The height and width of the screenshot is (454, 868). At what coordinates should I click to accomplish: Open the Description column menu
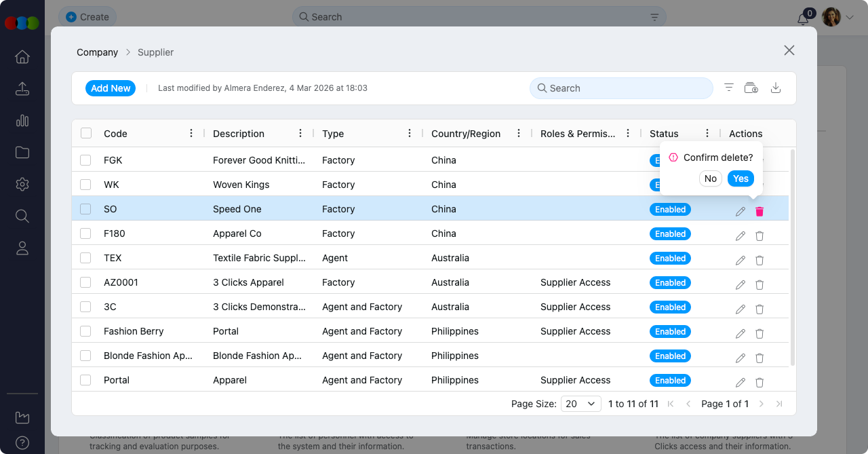pyautogui.click(x=300, y=133)
